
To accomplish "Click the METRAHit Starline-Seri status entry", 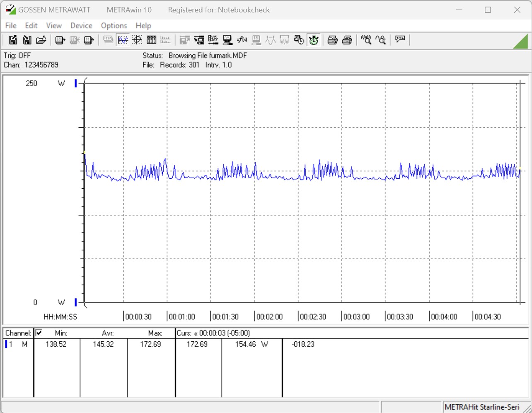I will (481, 407).
